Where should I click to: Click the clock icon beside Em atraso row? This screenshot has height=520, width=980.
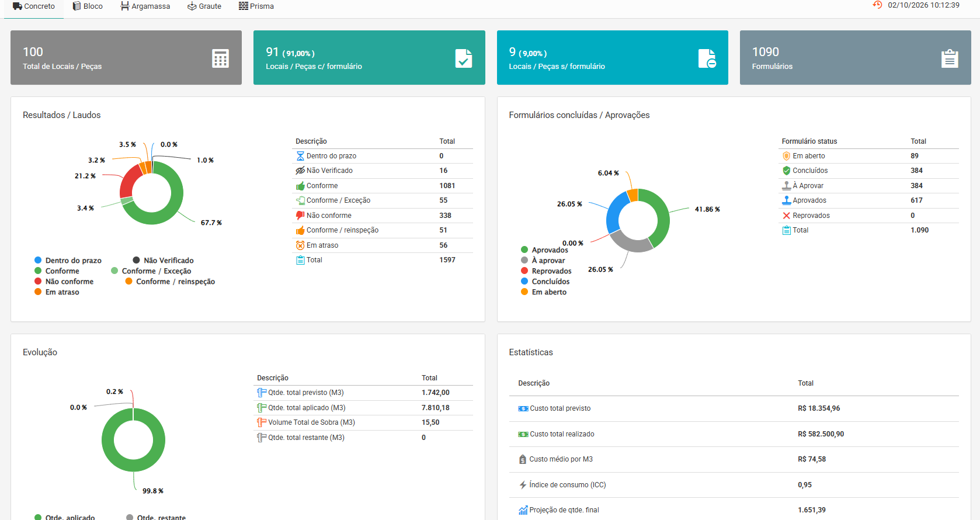pos(300,245)
